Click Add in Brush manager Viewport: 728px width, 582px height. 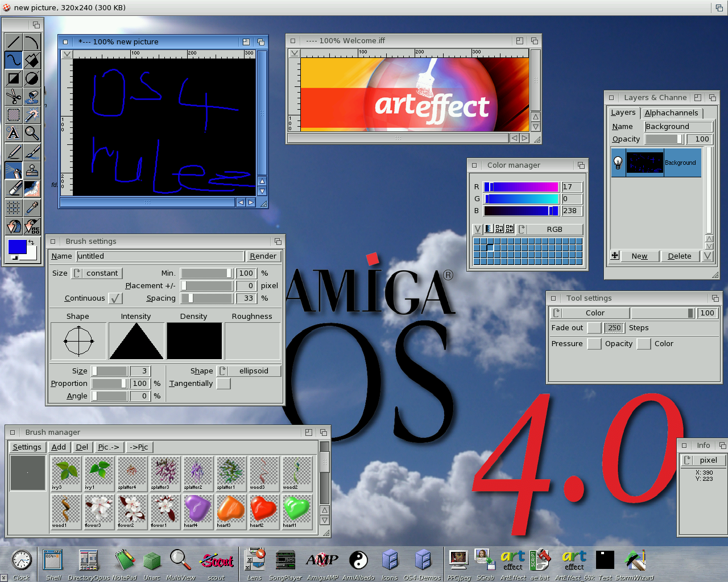[59, 447]
